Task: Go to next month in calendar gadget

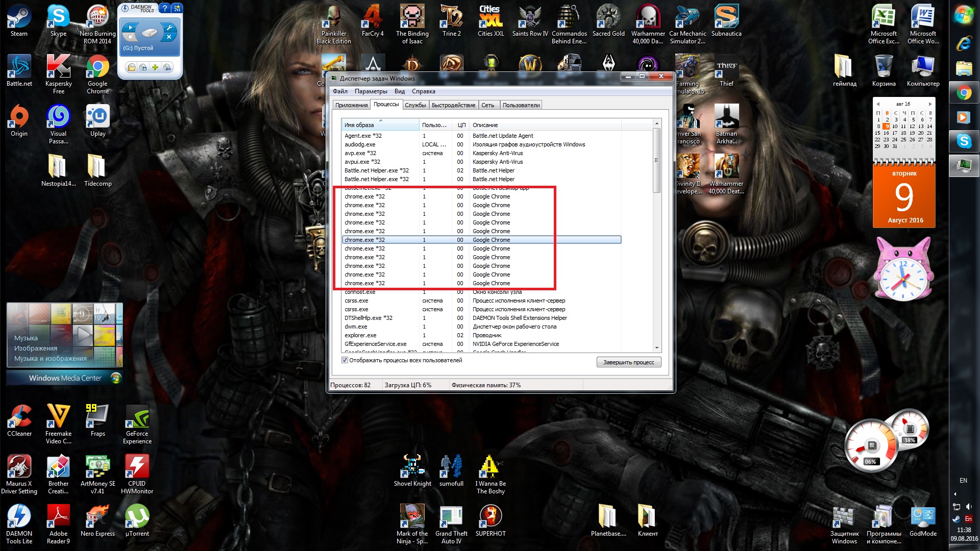Action: (930, 104)
